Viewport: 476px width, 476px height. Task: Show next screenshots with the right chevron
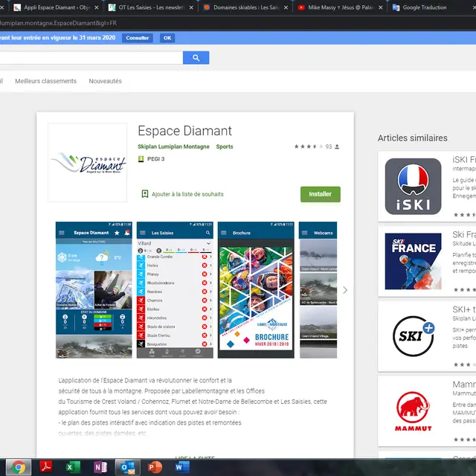(345, 290)
